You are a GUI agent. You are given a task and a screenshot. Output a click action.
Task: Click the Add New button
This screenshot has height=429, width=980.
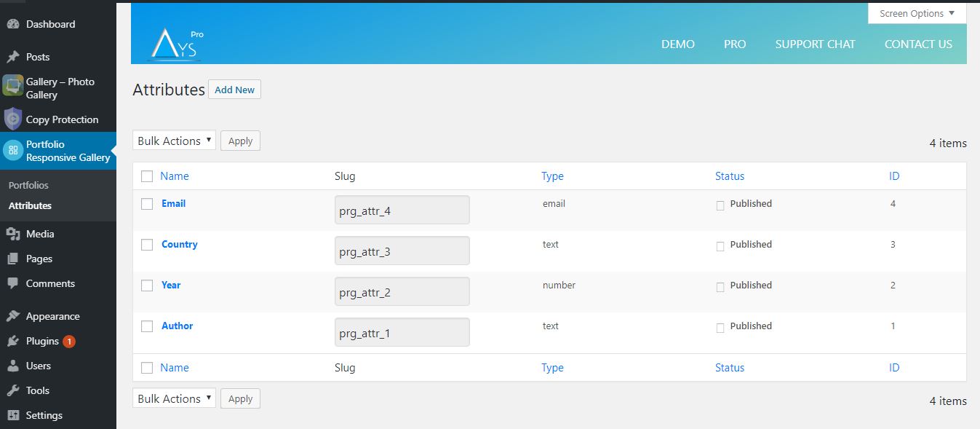pyautogui.click(x=234, y=90)
